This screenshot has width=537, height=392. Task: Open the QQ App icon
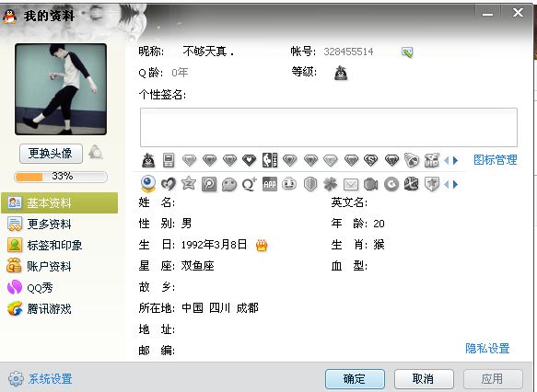[x=270, y=184]
